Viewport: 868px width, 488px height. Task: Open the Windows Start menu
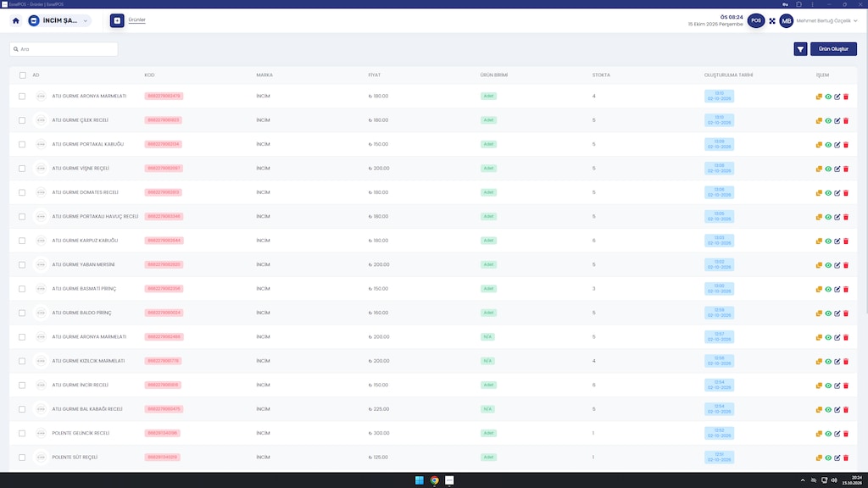coord(419,480)
